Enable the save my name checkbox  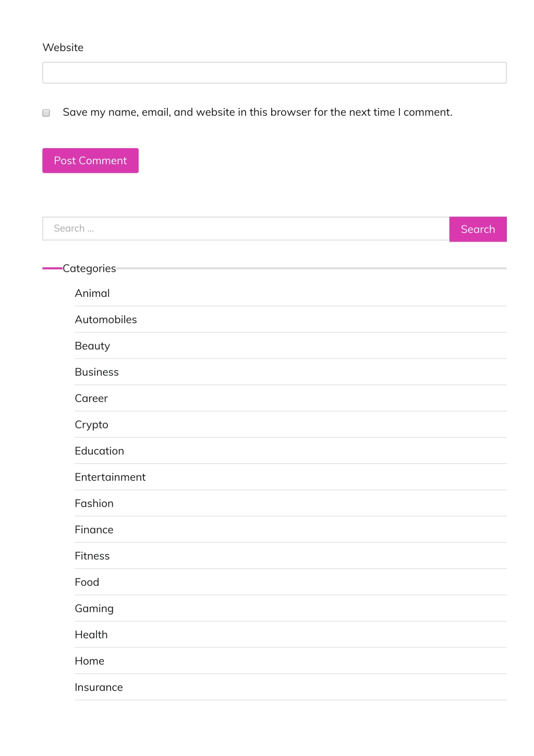tap(46, 113)
